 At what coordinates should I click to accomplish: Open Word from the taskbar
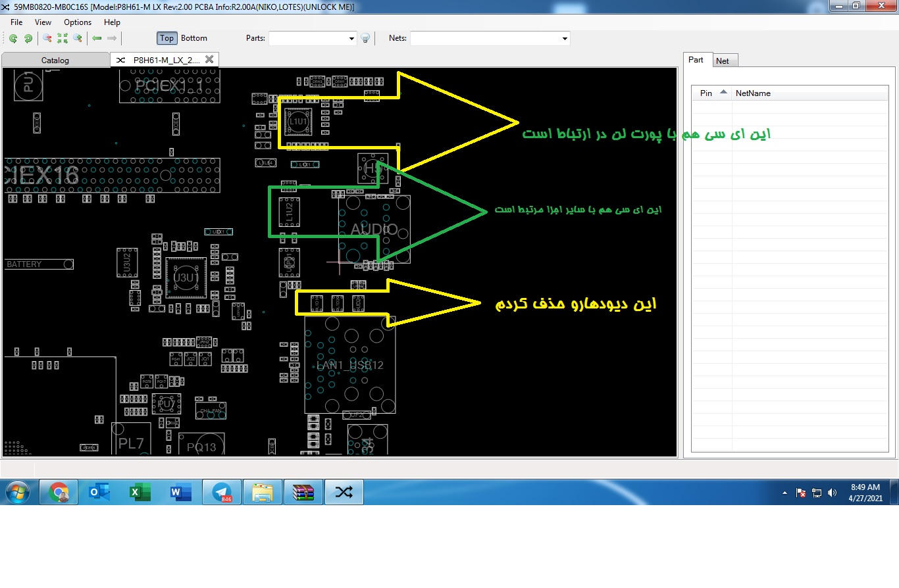(x=180, y=492)
